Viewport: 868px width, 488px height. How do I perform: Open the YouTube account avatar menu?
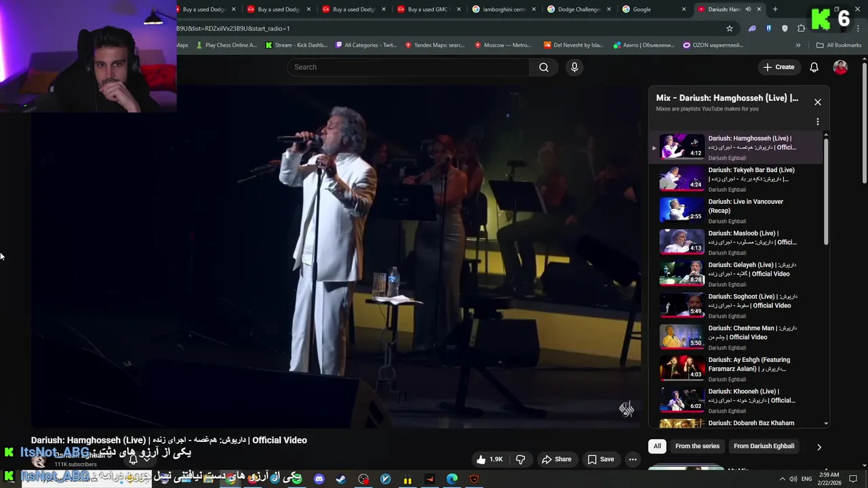(x=840, y=67)
